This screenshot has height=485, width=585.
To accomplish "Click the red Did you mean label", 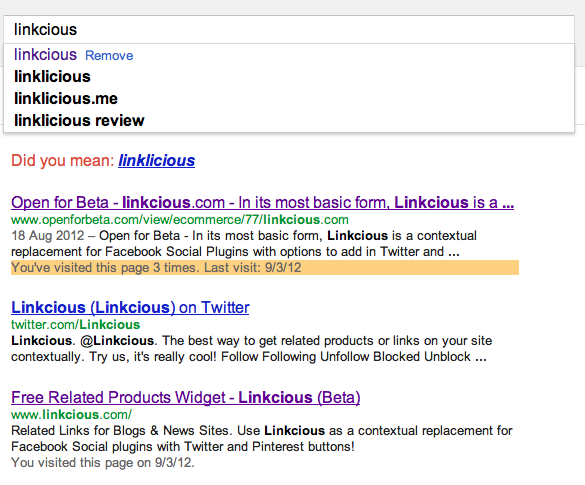I will 63,161.
